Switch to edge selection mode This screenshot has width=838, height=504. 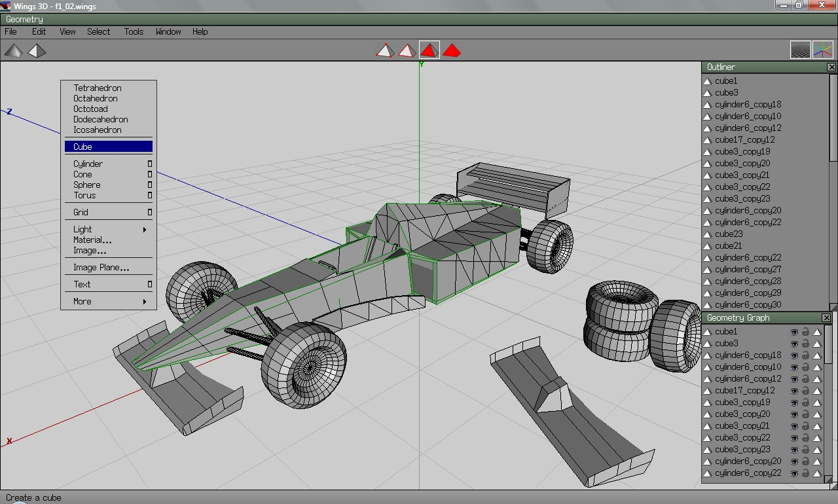[407, 50]
